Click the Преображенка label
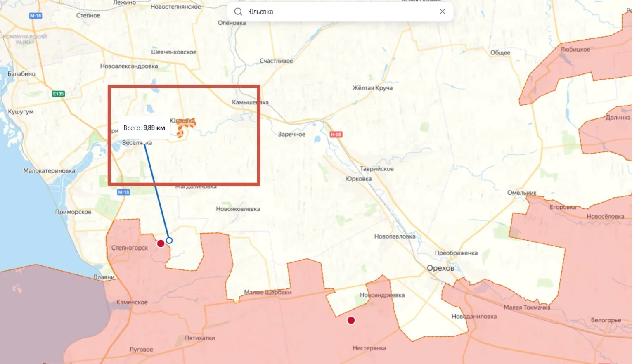This screenshot has height=364, width=632. coord(456,253)
